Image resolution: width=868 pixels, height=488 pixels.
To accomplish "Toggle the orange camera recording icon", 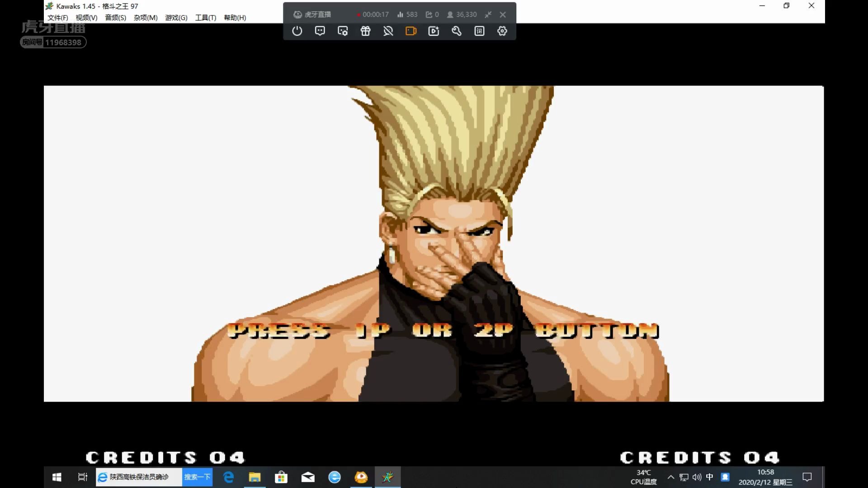I will [410, 31].
